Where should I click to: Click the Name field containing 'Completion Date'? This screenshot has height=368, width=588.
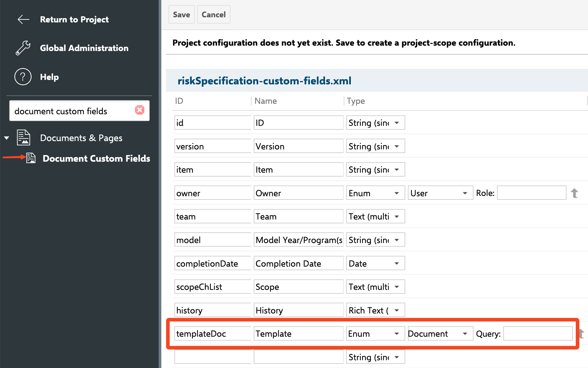[298, 263]
